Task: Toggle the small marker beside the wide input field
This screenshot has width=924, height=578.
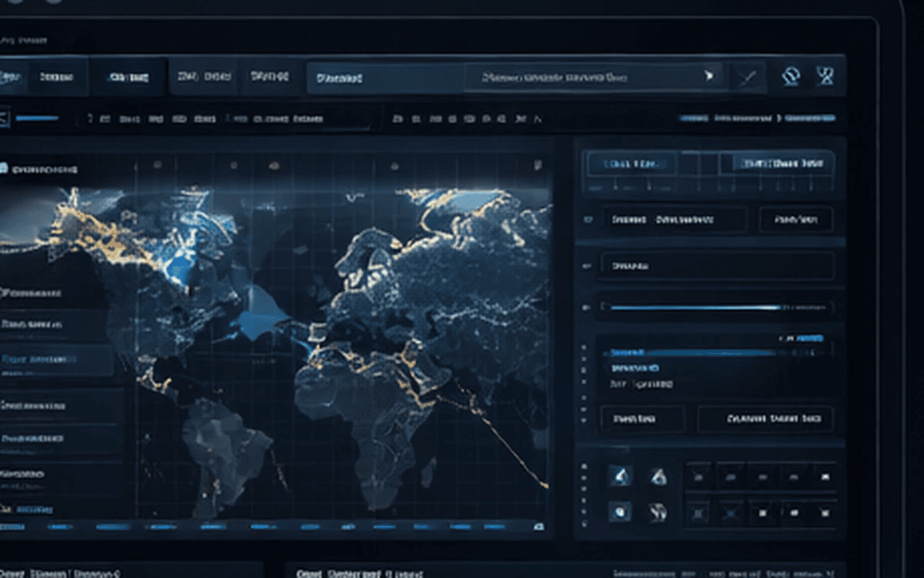Action: point(587,265)
